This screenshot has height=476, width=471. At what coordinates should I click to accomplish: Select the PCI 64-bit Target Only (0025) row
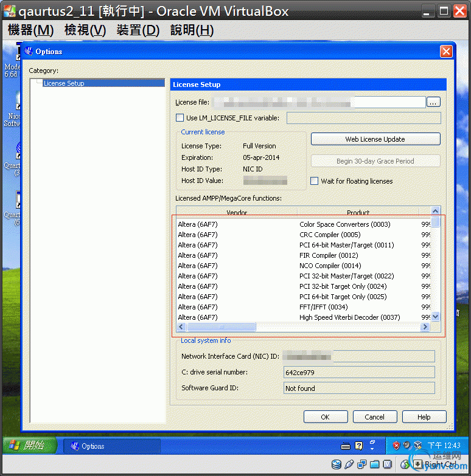tap(304, 297)
